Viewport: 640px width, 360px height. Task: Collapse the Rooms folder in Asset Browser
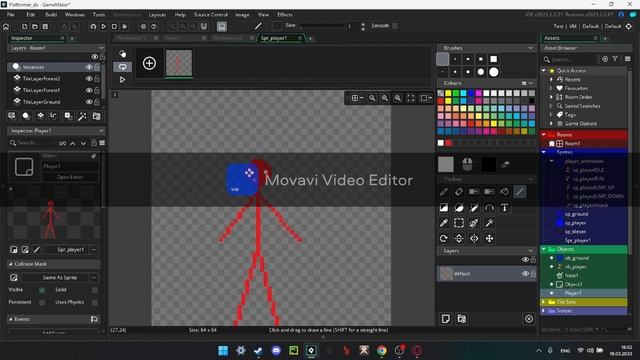(x=544, y=134)
